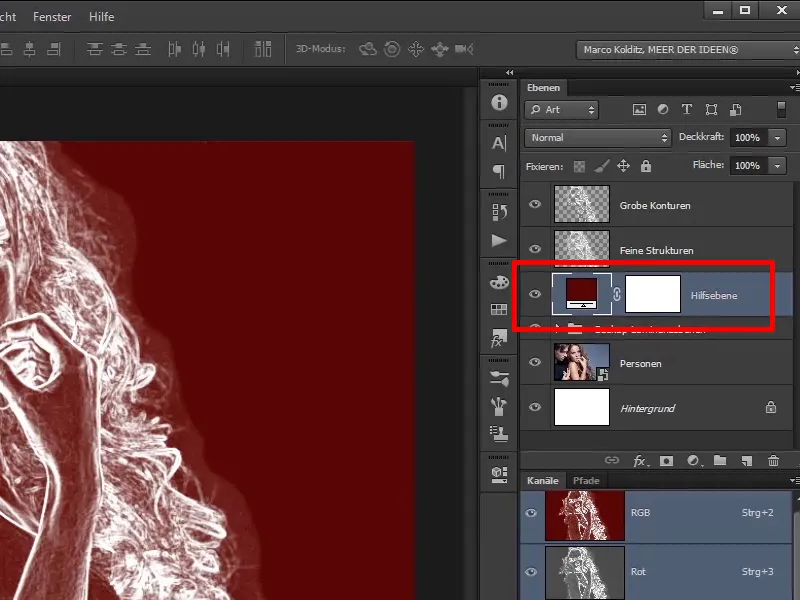This screenshot has height=600, width=800.
Task: Add layer mask icon
Action: point(666,461)
